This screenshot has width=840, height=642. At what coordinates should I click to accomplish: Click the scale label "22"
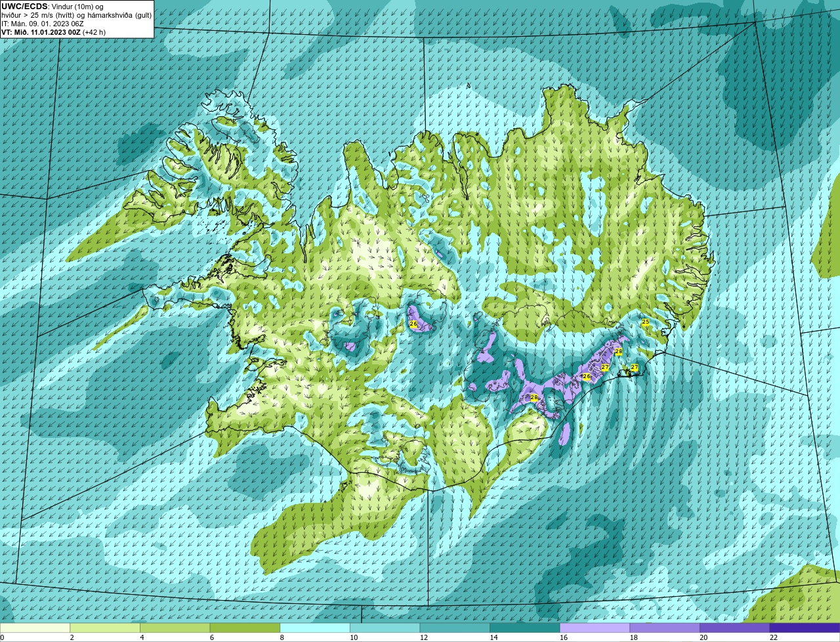click(774, 637)
